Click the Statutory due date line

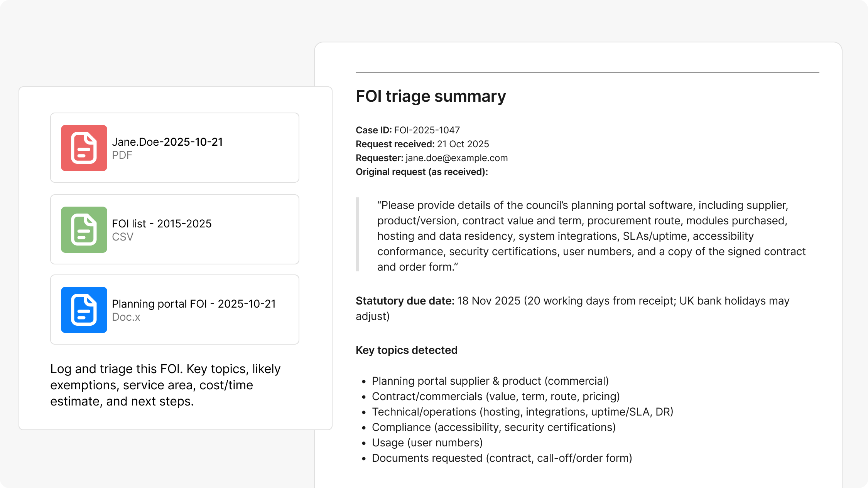tap(572, 301)
